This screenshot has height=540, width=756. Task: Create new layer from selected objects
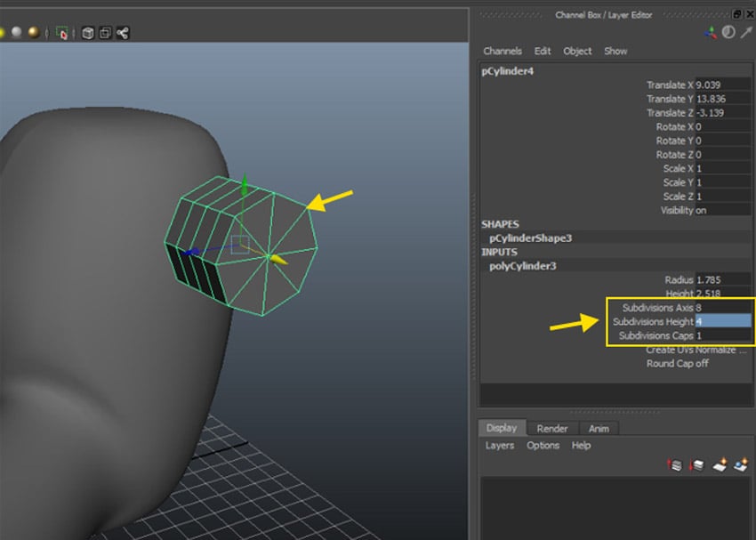pos(740,464)
